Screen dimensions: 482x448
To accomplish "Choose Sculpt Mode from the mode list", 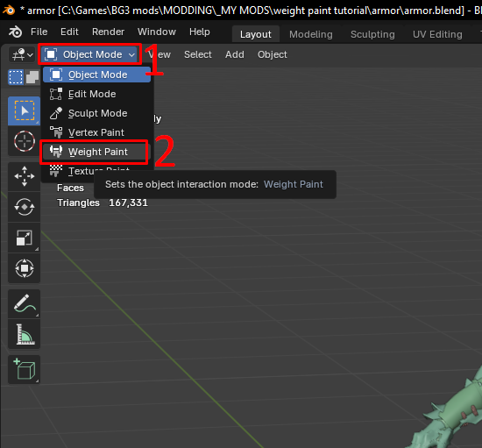I will [x=96, y=113].
